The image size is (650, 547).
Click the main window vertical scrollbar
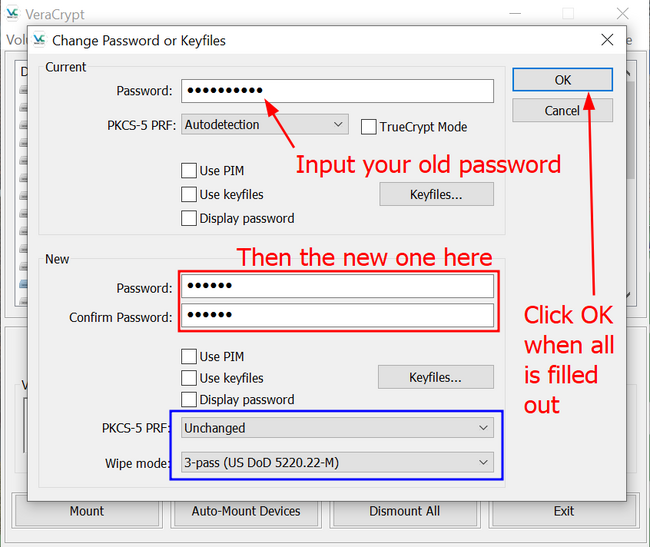pos(631,182)
